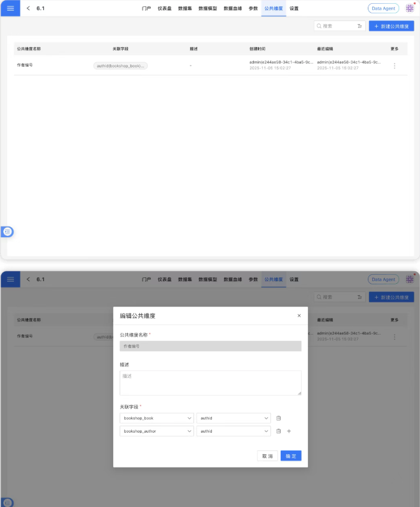The image size is (420, 507).
Task: Click the 设置 tab on the dimmed page behind the dialog
Action: [x=294, y=279]
